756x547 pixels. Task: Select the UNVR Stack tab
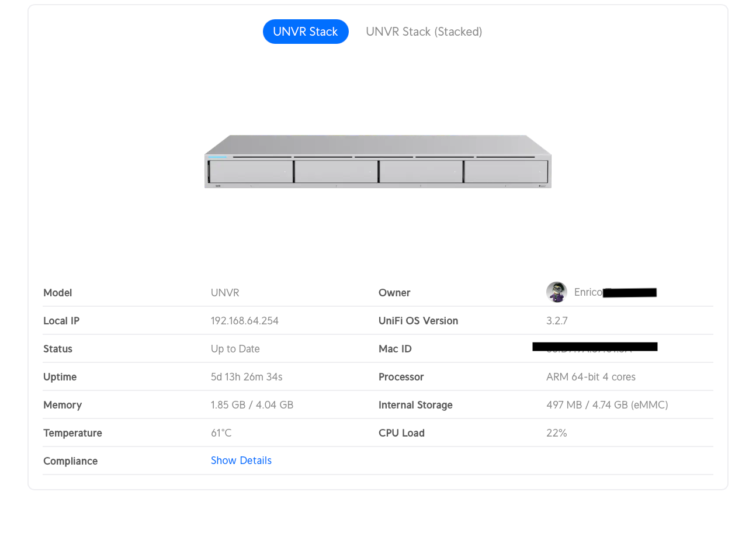[306, 32]
